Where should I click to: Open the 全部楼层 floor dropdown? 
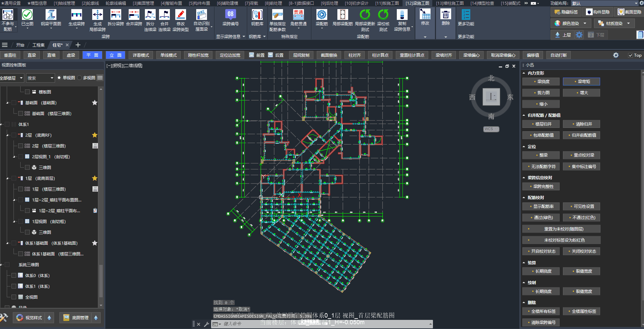tap(12, 78)
